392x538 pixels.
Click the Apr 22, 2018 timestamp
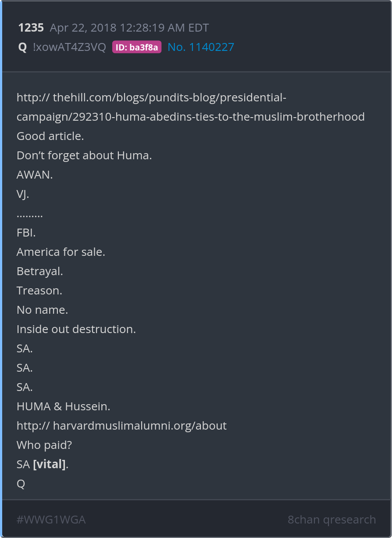[x=129, y=28]
